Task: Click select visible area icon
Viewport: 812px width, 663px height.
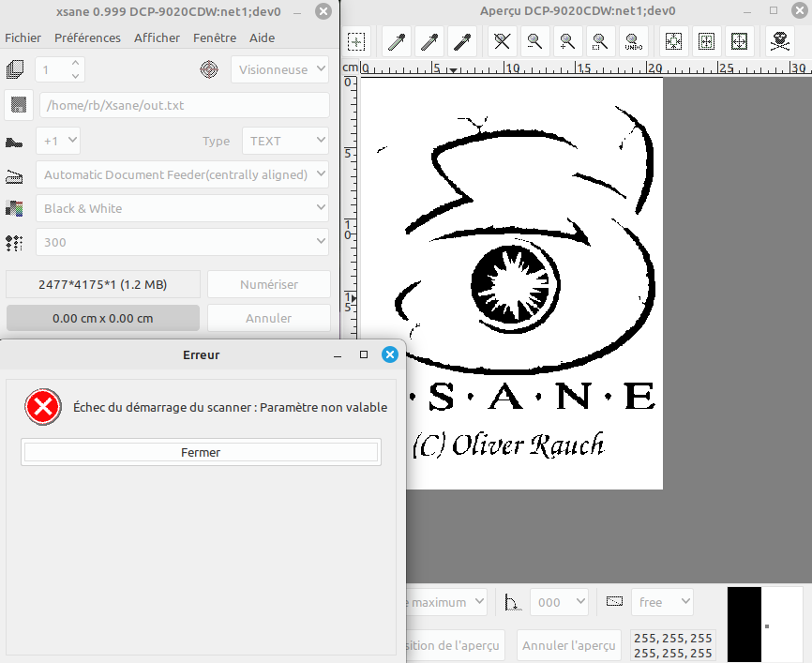Action: pos(739,41)
